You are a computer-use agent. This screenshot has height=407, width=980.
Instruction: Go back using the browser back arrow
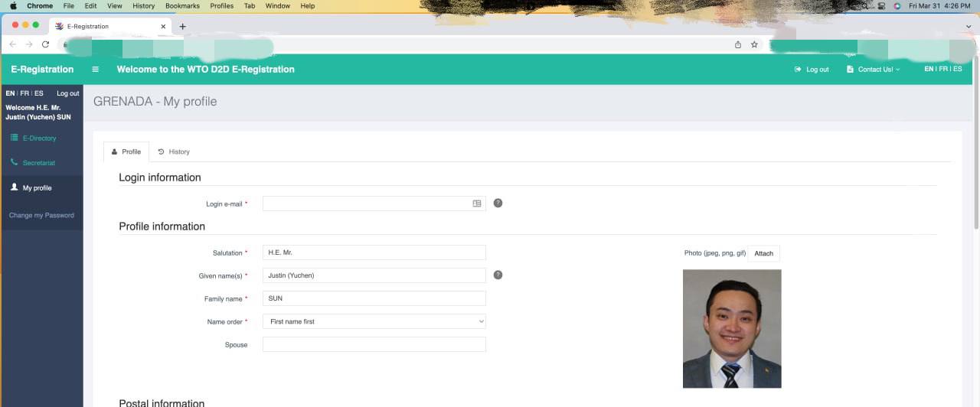(x=13, y=44)
